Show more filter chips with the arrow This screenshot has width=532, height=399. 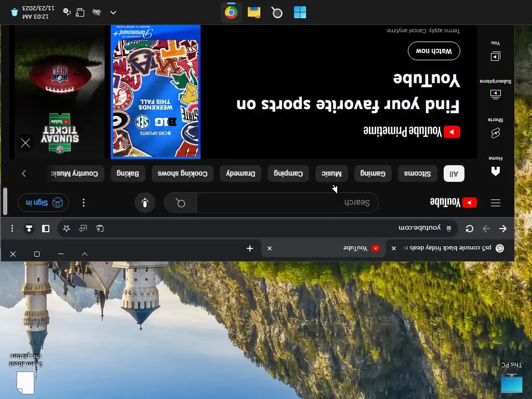tap(24, 174)
